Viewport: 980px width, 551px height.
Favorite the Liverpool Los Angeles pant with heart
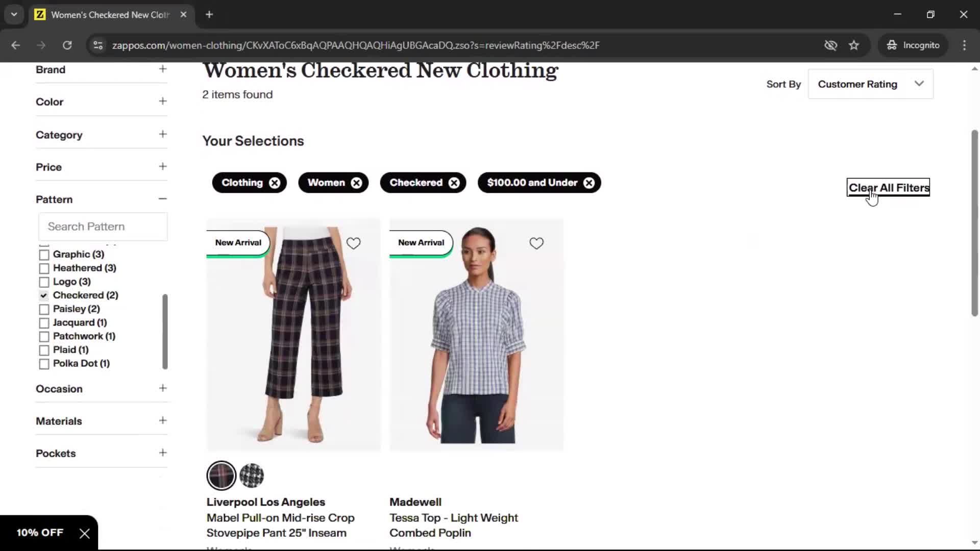click(353, 243)
